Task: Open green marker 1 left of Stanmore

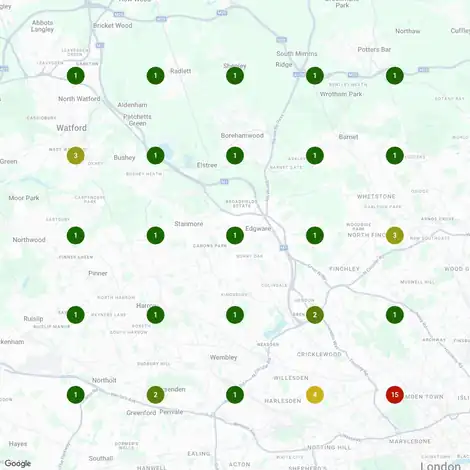Action: click(x=155, y=235)
